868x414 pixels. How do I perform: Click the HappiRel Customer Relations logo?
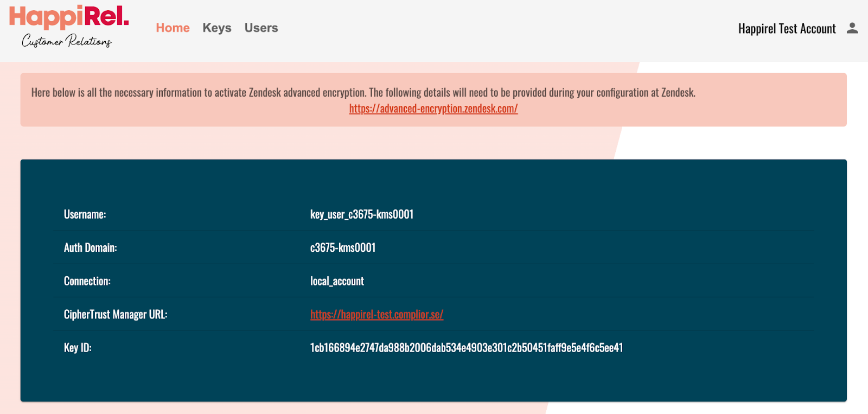click(x=69, y=27)
